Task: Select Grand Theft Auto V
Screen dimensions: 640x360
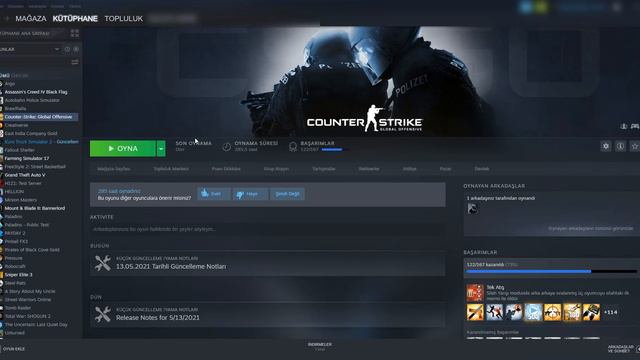Action: tap(25, 175)
